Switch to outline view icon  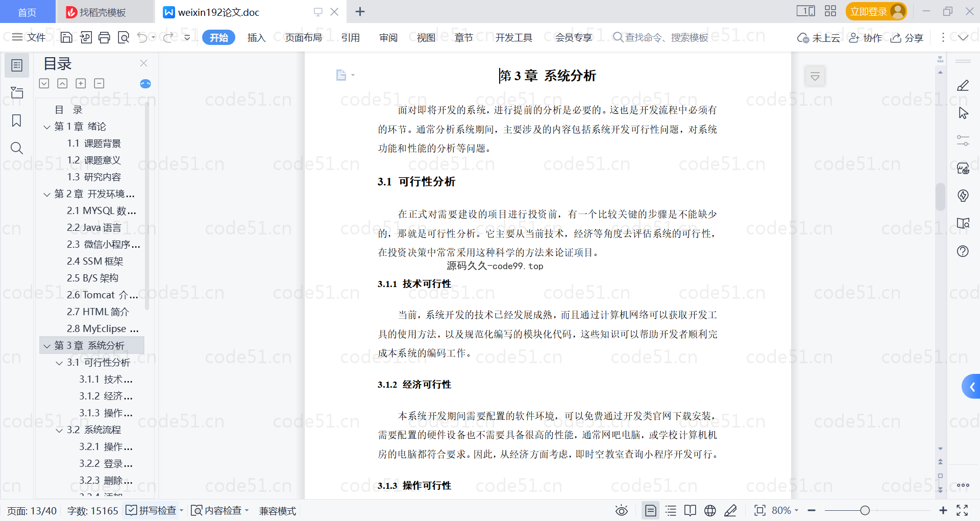click(x=671, y=510)
